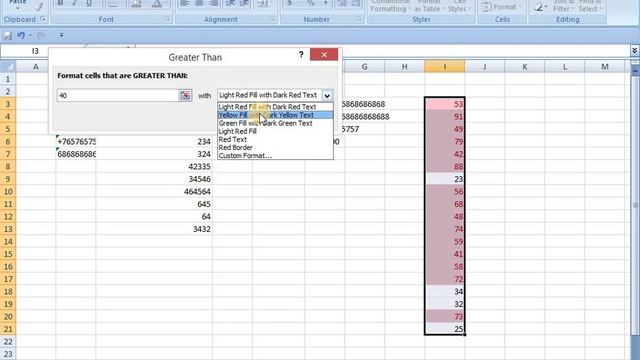Open the Format menu in Cells group

pyautogui.click(x=502, y=7)
